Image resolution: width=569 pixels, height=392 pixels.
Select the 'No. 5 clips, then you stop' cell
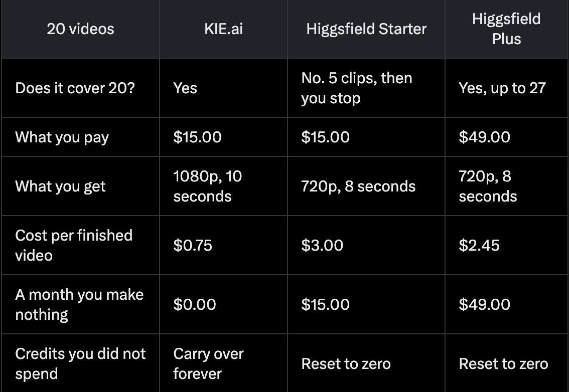coord(356,88)
